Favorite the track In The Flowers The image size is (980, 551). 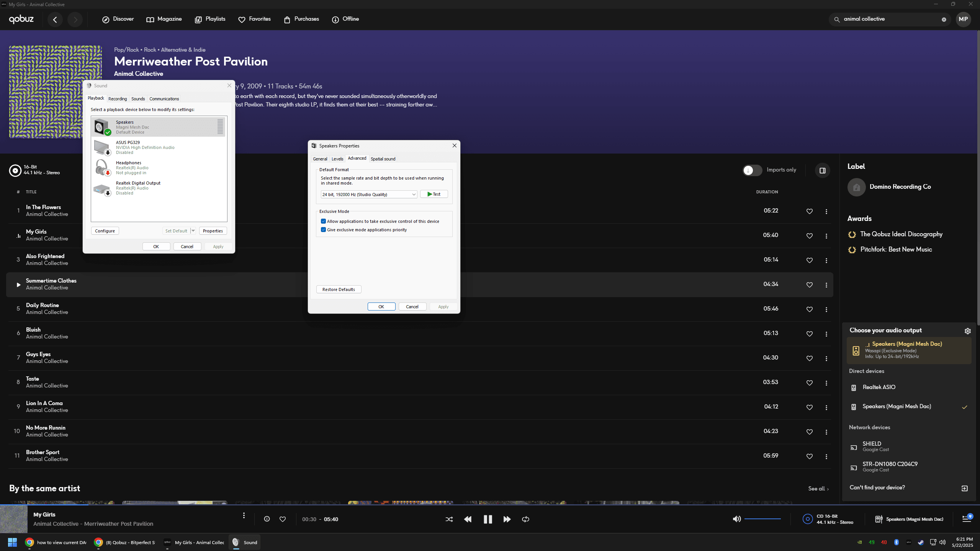(809, 211)
